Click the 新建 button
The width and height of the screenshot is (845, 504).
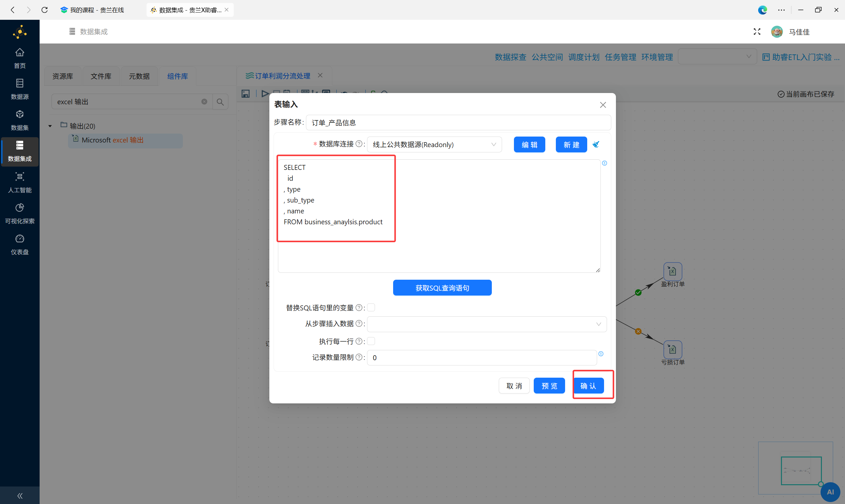[571, 145]
